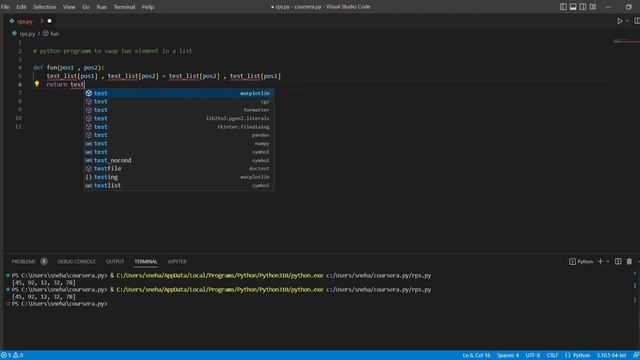Image resolution: width=640 pixels, height=360 pixels.
Task: Click the editor minimap
Action: coord(626,41)
